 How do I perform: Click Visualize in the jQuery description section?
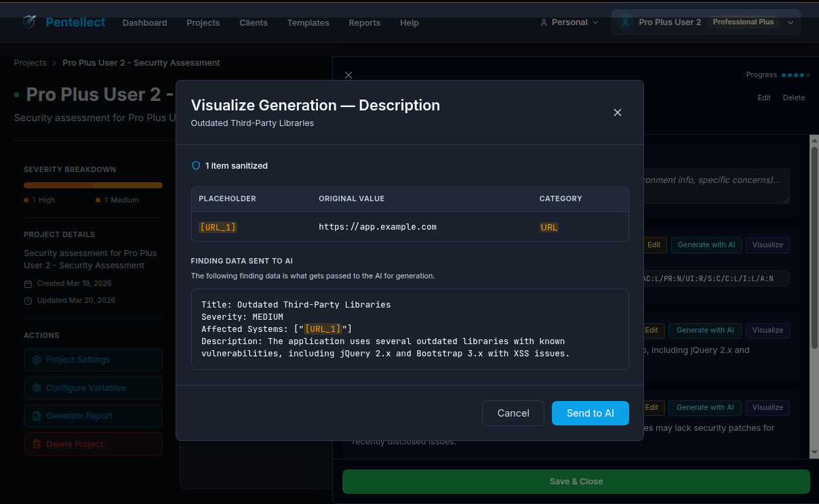point(767,330)
